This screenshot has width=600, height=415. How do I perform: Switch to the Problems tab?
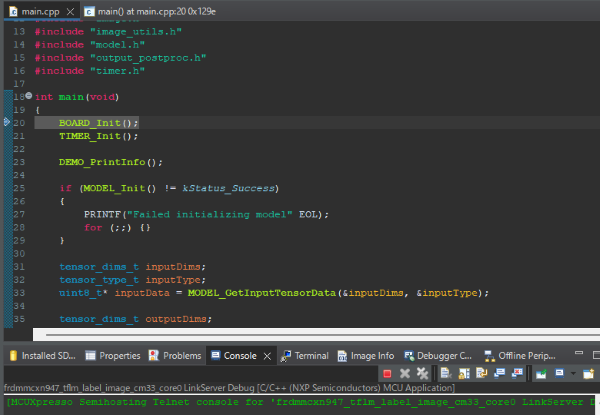181,355
